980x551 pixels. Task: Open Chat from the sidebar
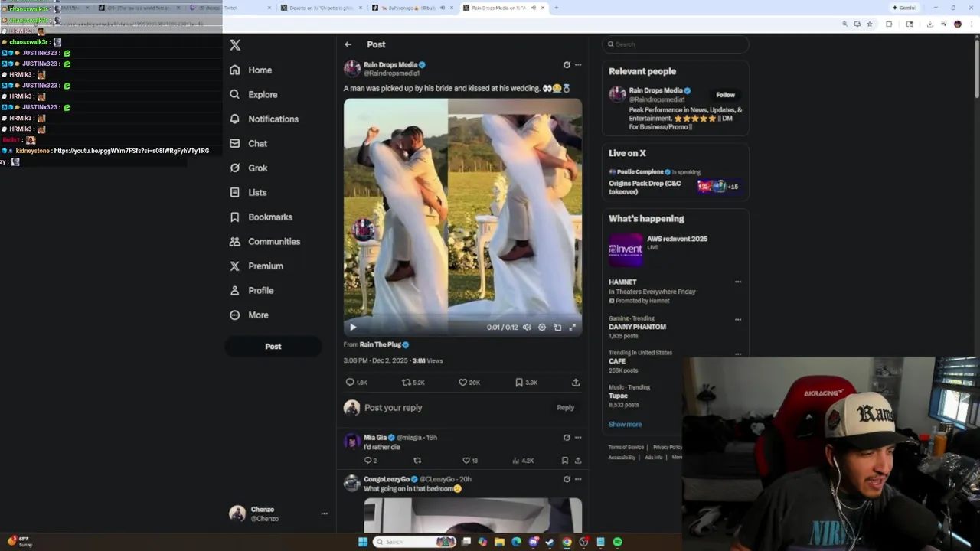point(248,143)
